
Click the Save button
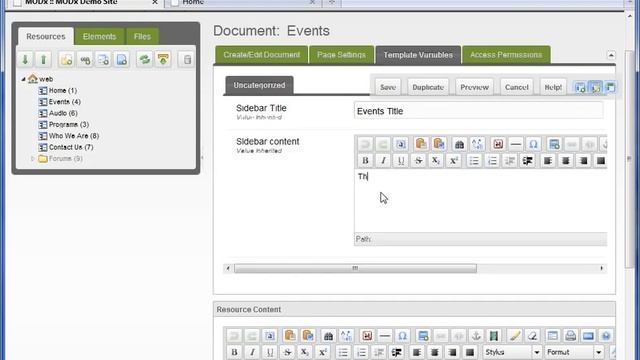(388, 87)
